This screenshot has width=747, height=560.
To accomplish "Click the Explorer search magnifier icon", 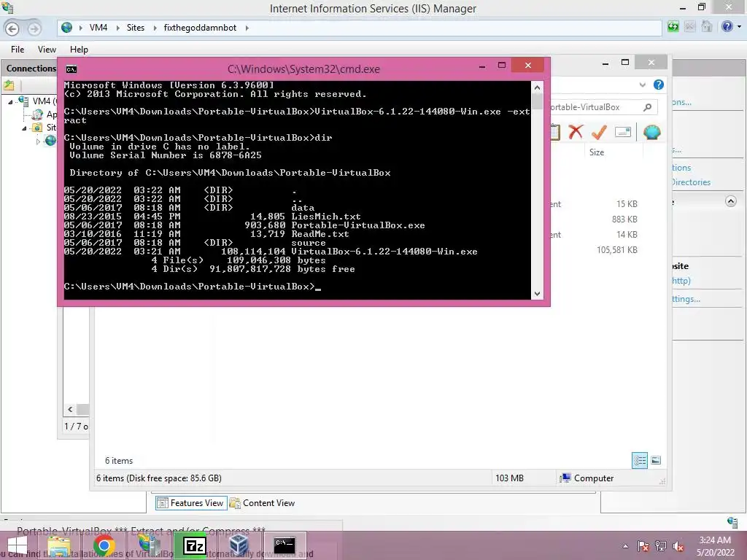I will (x=647, y=107).
